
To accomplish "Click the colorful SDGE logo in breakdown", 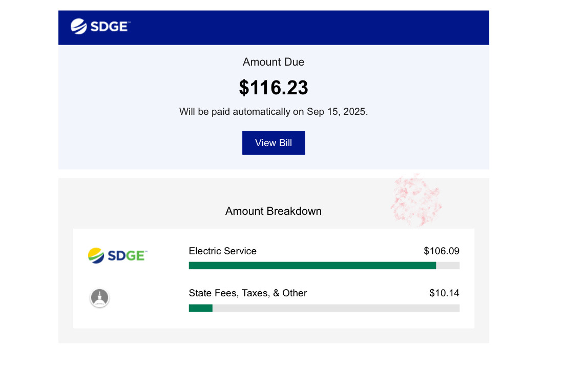I will pos(117,256).
